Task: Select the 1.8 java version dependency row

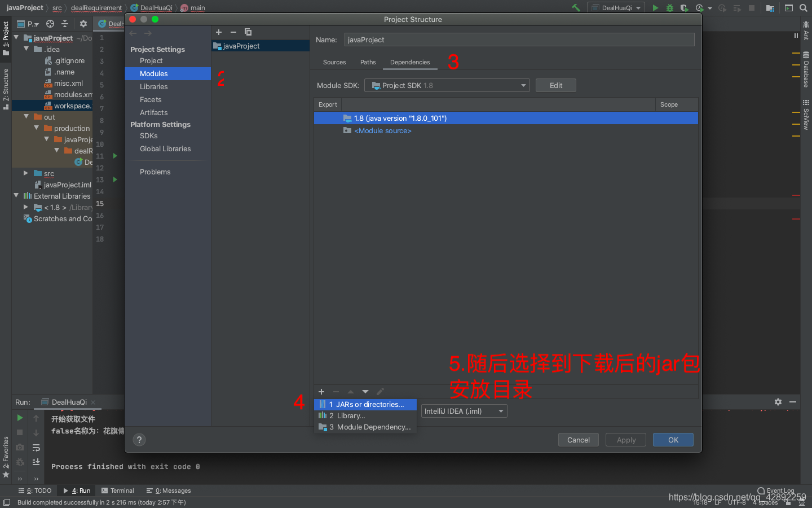Action: point(506,118)
